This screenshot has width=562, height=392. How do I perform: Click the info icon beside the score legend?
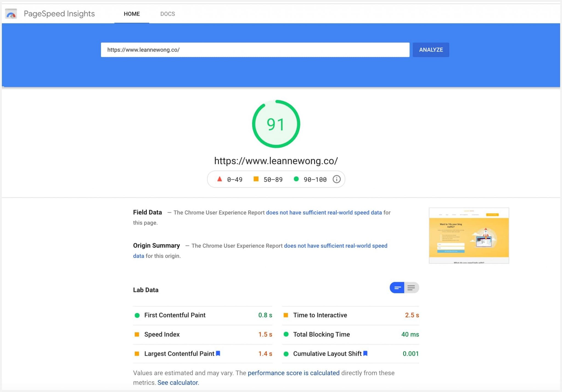click(x=337, y=179)
